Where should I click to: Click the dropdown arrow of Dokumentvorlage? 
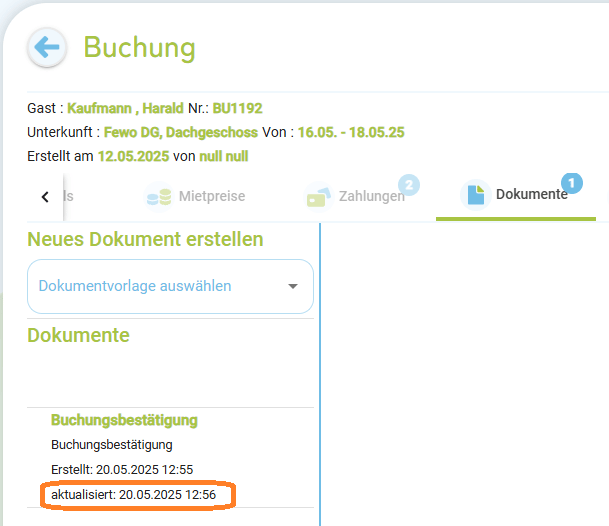(293, 286)
